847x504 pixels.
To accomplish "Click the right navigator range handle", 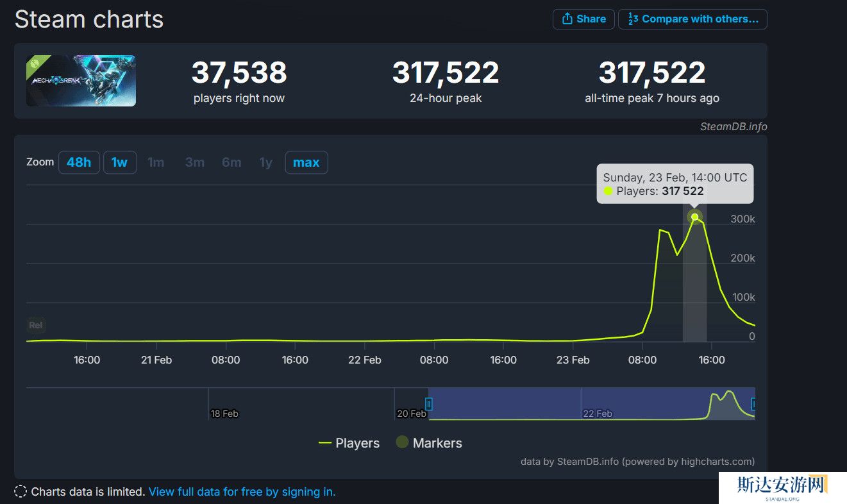I will click(754, 404).
